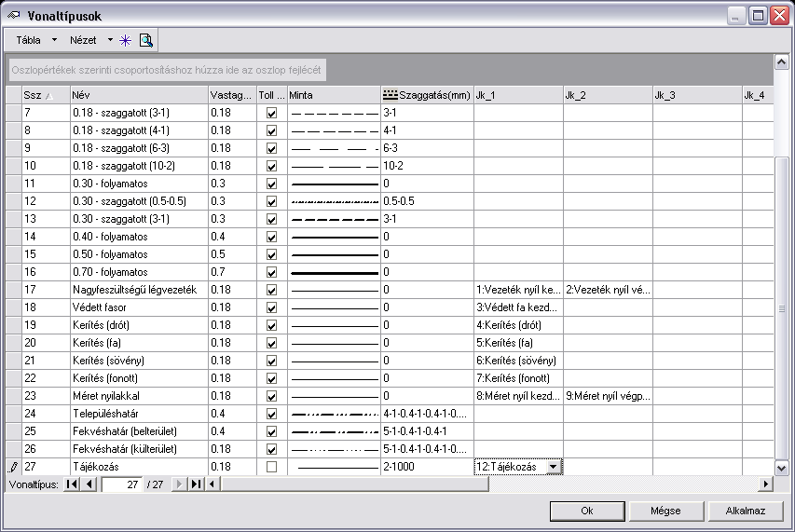Click the window title bar app icon
The width and height of the screenshot is (795, 532).
pos(14,15)
